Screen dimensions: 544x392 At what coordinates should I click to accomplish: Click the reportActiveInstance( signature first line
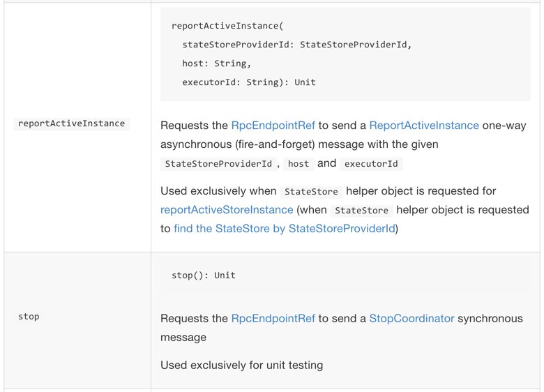[x=227, y=26]
